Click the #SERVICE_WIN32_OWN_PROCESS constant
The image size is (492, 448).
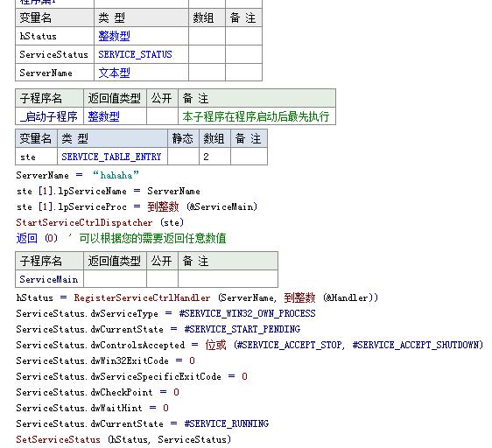pyautogui.click(x=247, y=313)
